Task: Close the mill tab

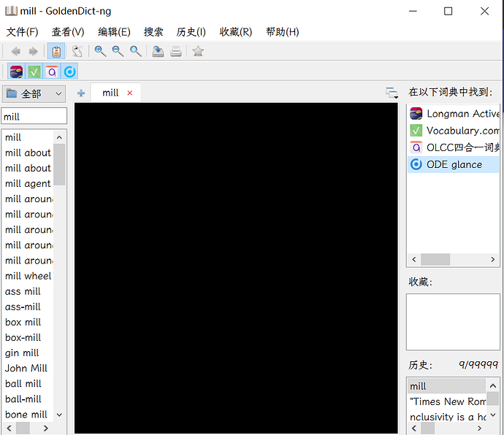Action: click(130, 93)
